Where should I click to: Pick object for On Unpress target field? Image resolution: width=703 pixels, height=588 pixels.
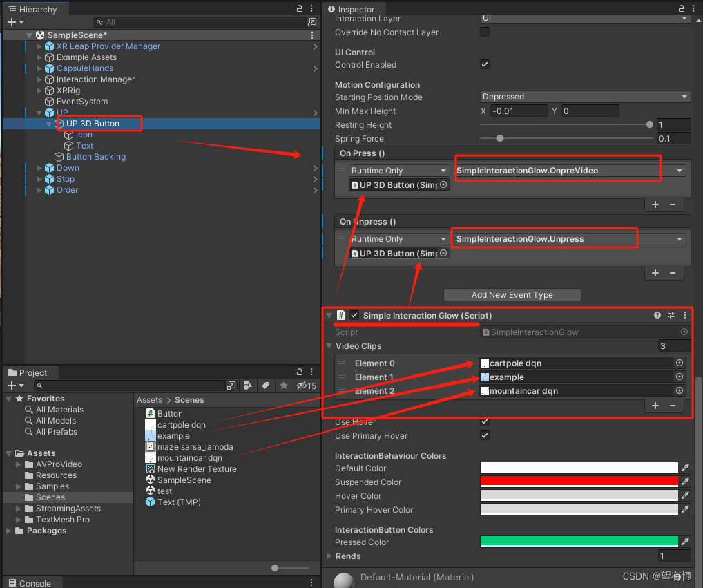(443, 253)
